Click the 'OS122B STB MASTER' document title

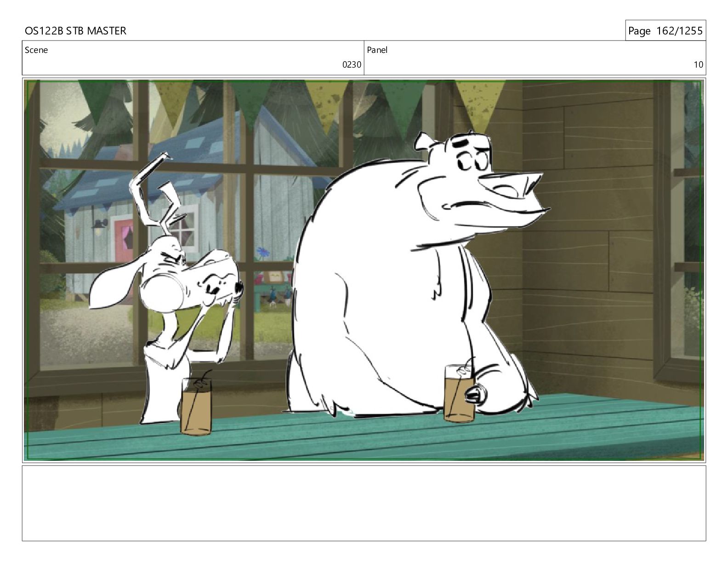click(75, 31)
